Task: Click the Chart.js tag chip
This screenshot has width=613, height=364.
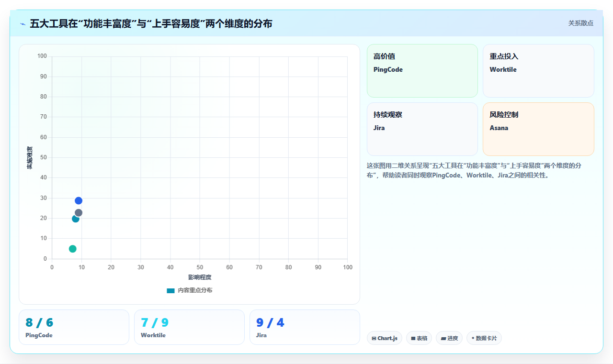Action: [x=385, y=338]
